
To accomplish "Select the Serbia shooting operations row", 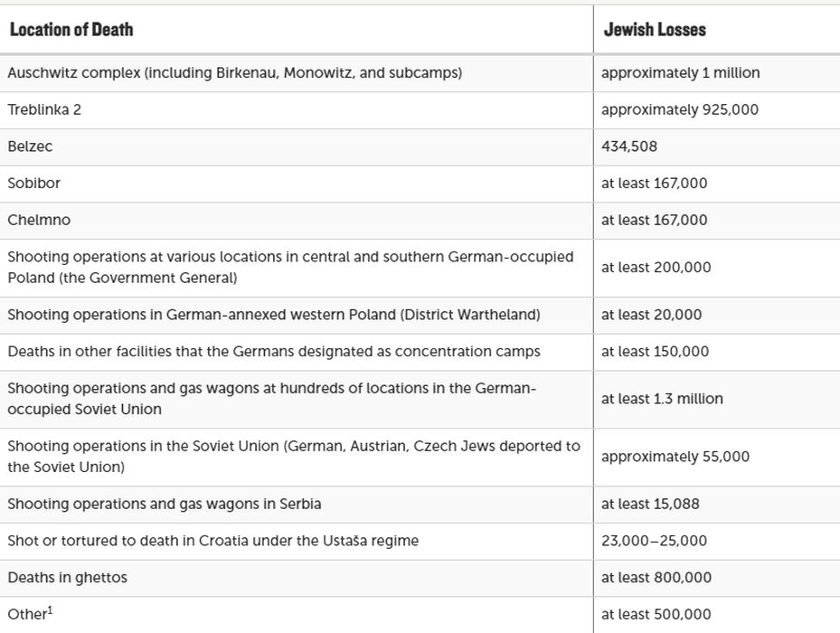I will pyautogui.click(x=164, y=504).
